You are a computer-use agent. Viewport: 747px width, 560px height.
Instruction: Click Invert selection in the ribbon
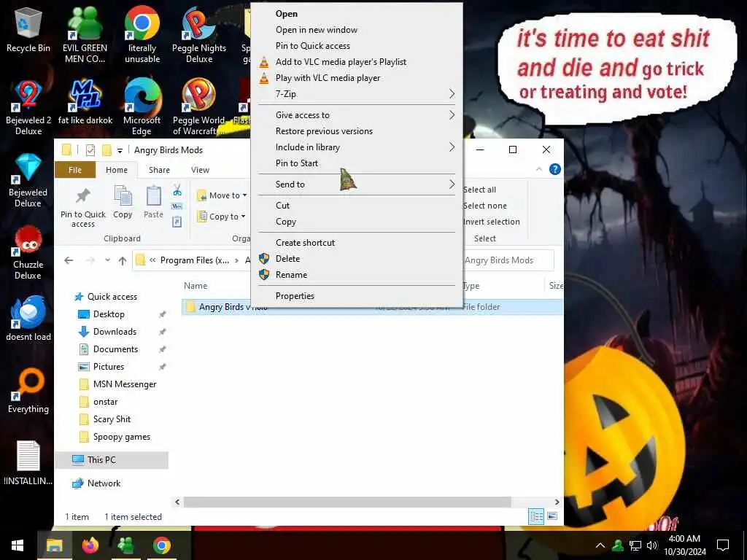[x=491, y=222]
